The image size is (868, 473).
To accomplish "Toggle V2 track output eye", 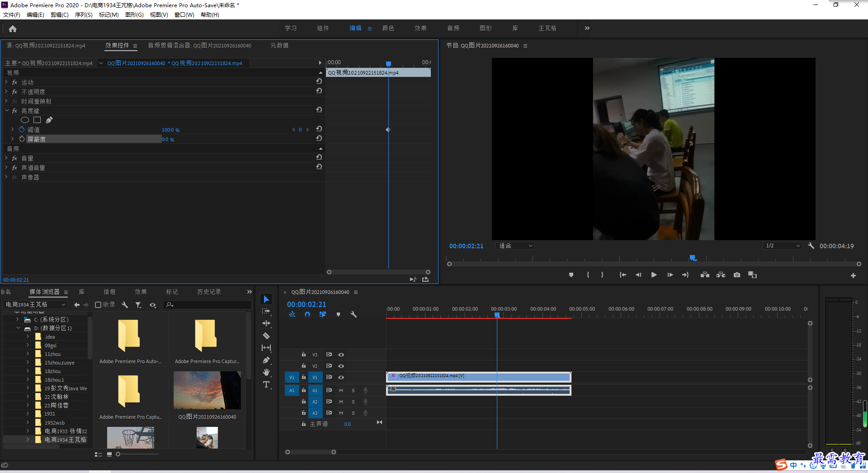I will pyautogui.click(x=341, y=366).
